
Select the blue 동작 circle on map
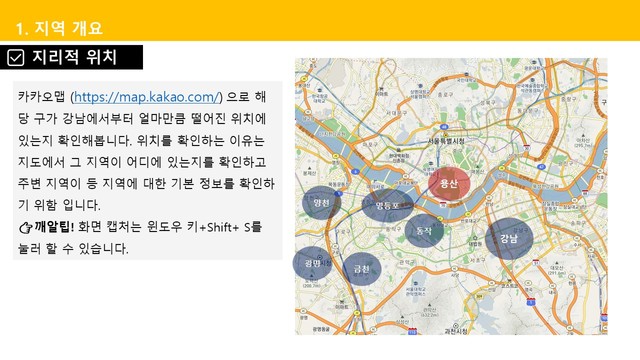point(424,231)
